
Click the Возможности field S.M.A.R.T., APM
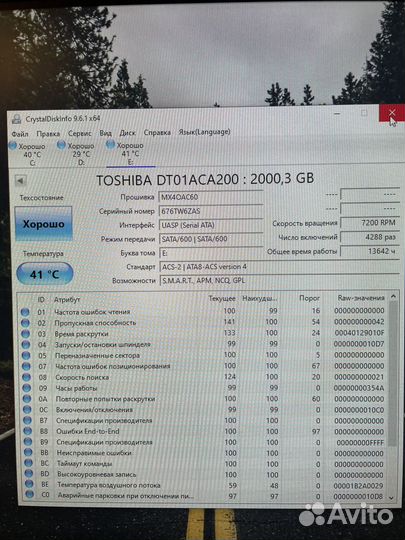pos(279,280)
